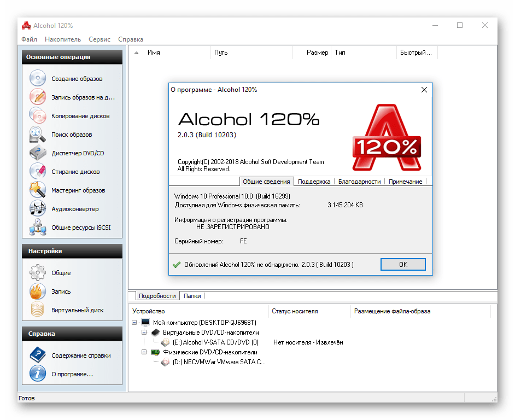Click the Содержание справки book icon

[x=37, y=355]
